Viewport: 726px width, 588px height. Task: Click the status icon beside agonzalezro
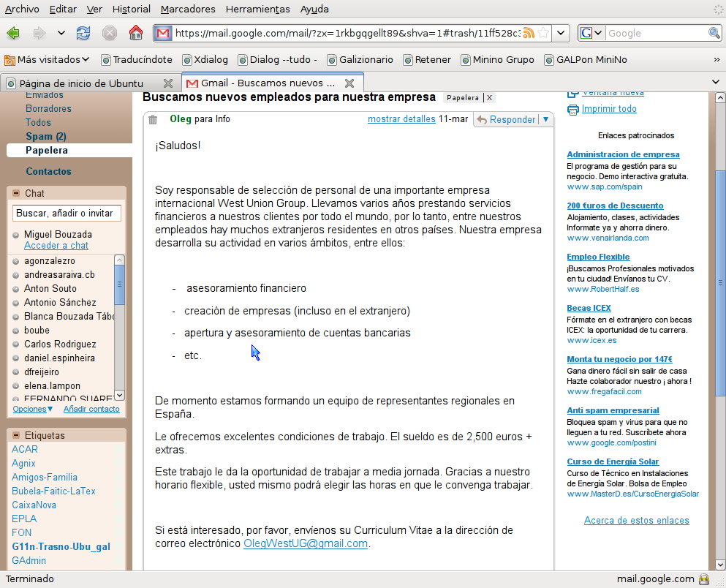pos(16,261)
